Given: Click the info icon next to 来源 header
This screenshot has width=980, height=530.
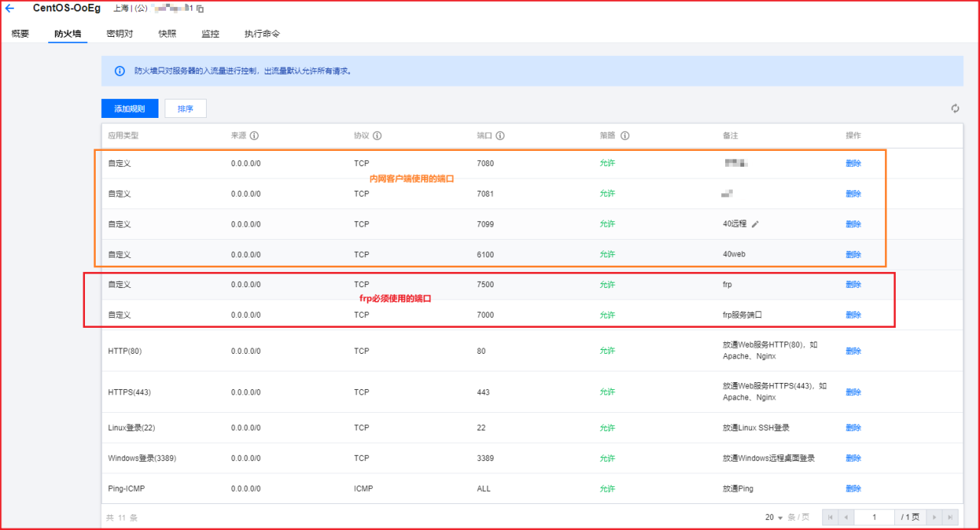Looking at the screenshot, I should pyautogui.click(x=254, y=136).
